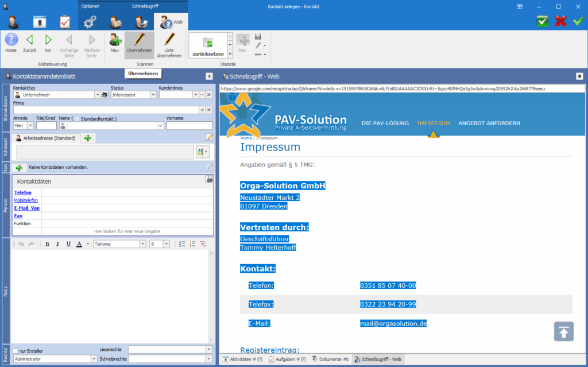Click the green check-box save icon at top right

(x=542, y=21)
